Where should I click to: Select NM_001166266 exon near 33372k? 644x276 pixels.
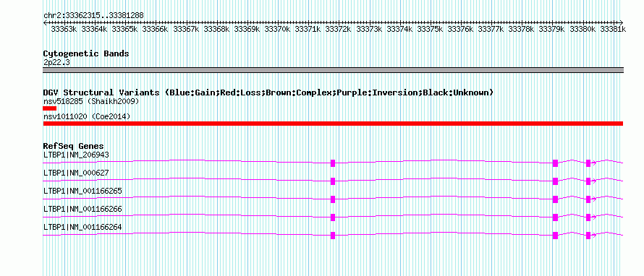(333, 217)
